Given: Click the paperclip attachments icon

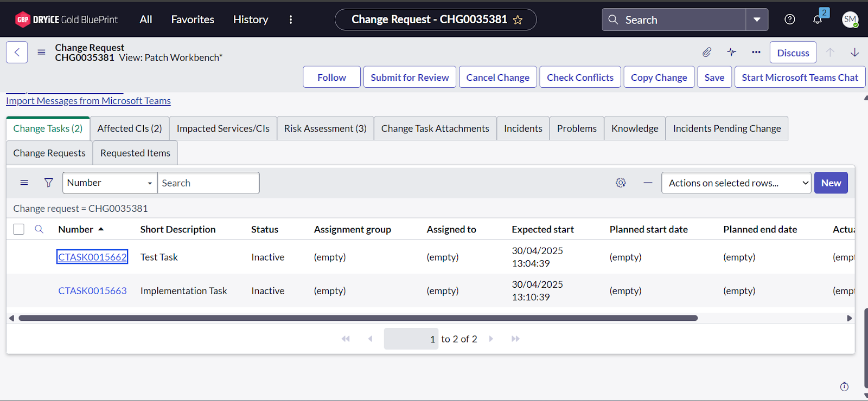Looking at the screenshot, I should click(x=706, y=53).
